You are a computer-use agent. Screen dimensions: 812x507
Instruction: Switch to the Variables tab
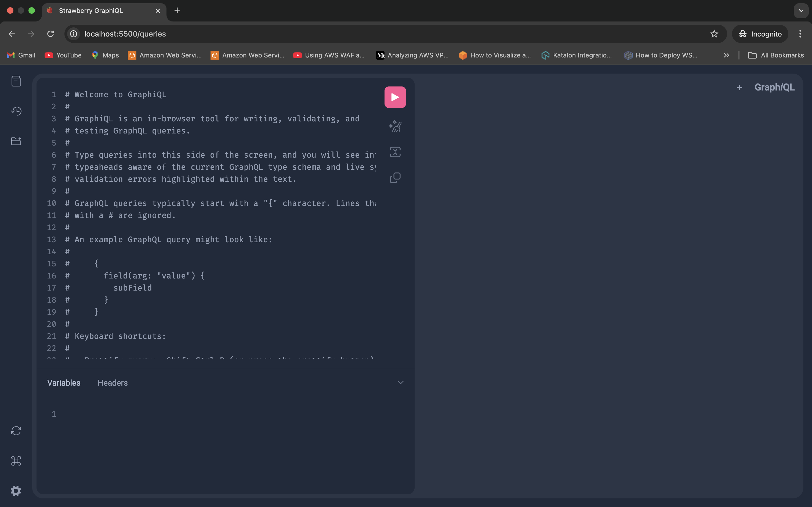click(x=64, y=383)
